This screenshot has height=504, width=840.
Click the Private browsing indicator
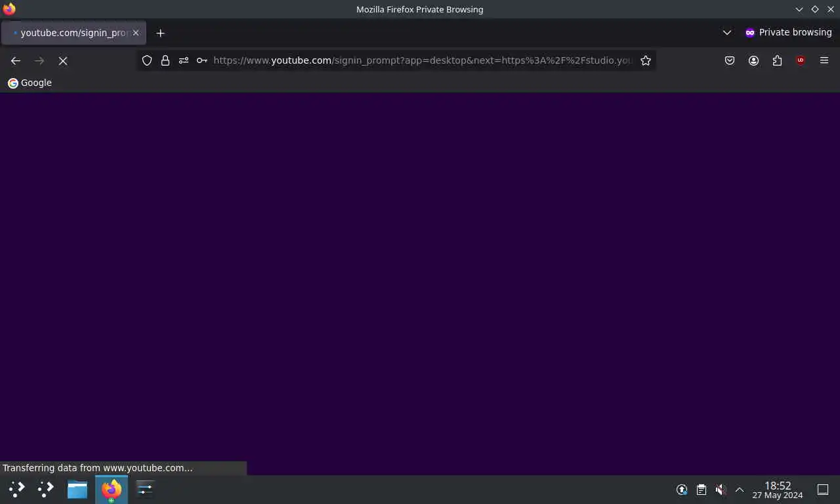(x=788, y=33)
